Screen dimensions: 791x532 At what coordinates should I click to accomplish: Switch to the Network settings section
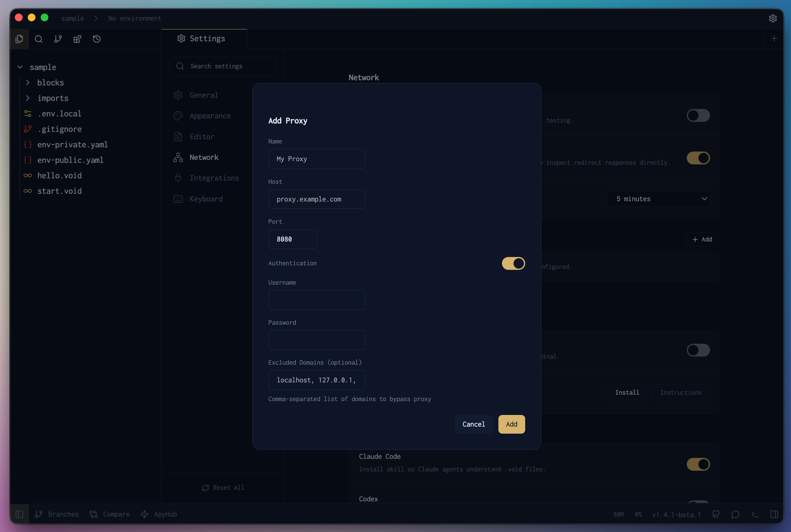(x=204, y=157)
